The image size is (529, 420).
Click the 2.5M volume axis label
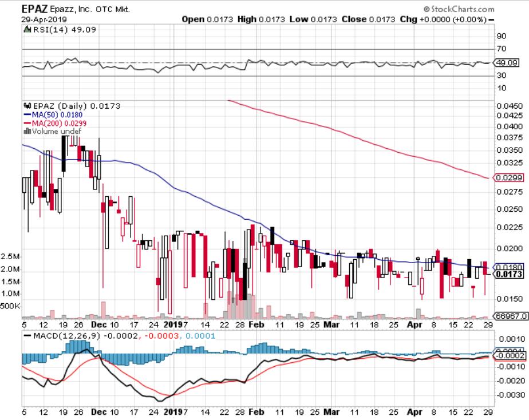click(x=10, y=257)
